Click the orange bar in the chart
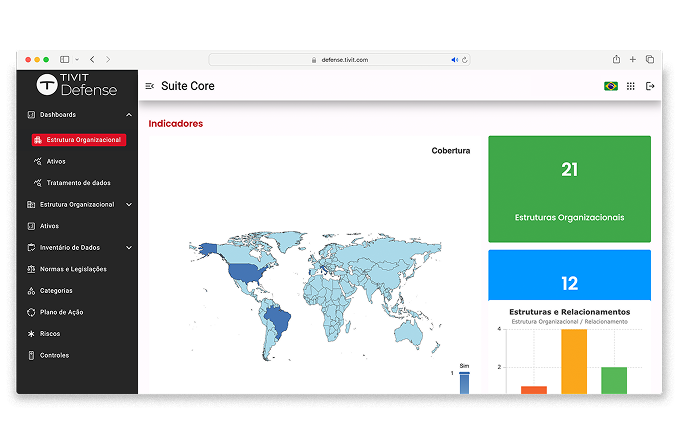 pyautogui.click(x=574, y=360)
